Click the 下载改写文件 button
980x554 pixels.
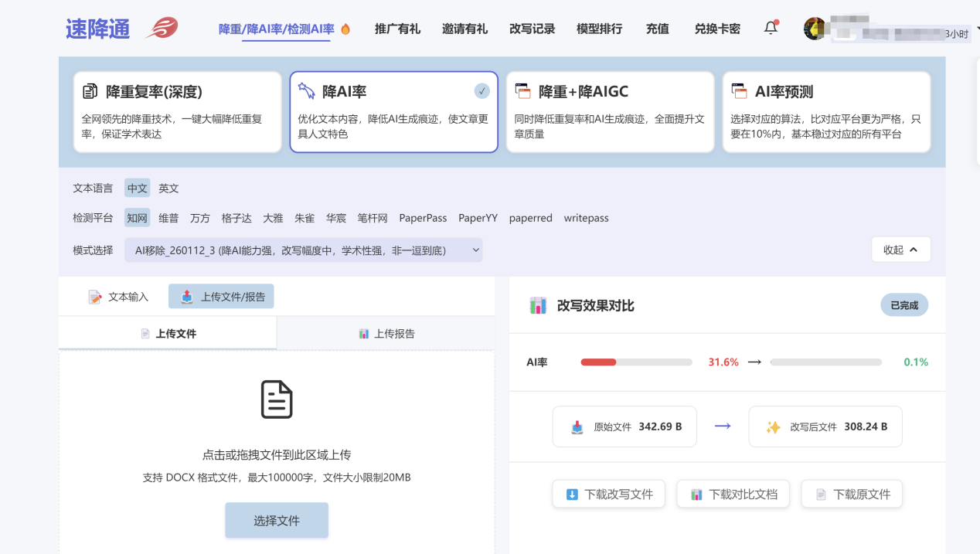(x=609, y=495)
